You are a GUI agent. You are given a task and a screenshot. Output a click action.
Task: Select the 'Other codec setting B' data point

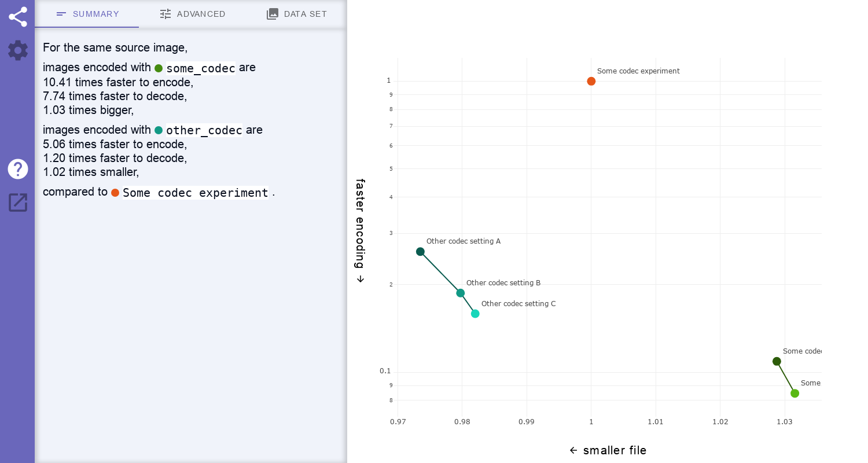click(460, 293)
